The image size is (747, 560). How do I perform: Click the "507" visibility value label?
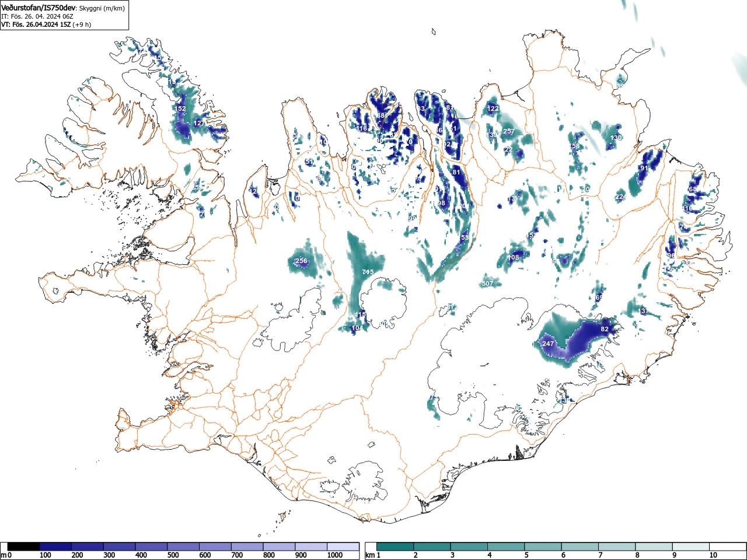point(488,284)
